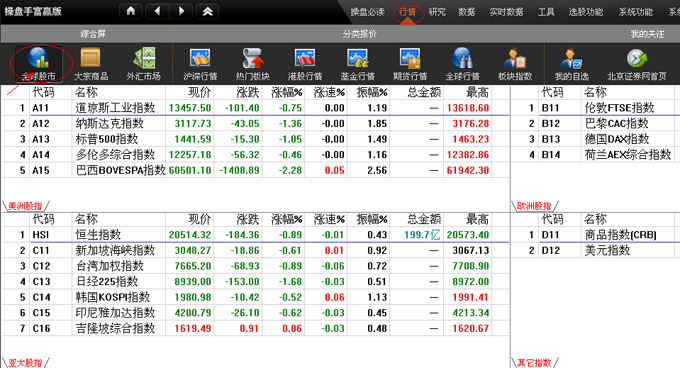The image size is (680, 368).
Task: Open the 沪深行情 quotes icon
Action: tap(200, 65)
